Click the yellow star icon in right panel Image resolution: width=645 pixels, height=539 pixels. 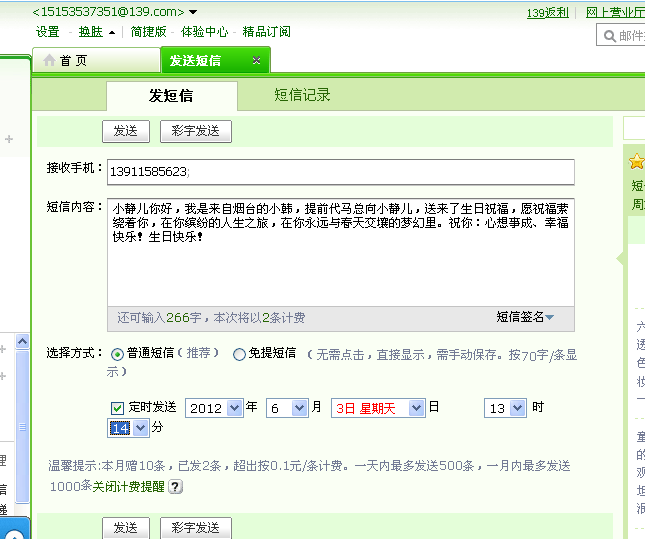[636, 161]
